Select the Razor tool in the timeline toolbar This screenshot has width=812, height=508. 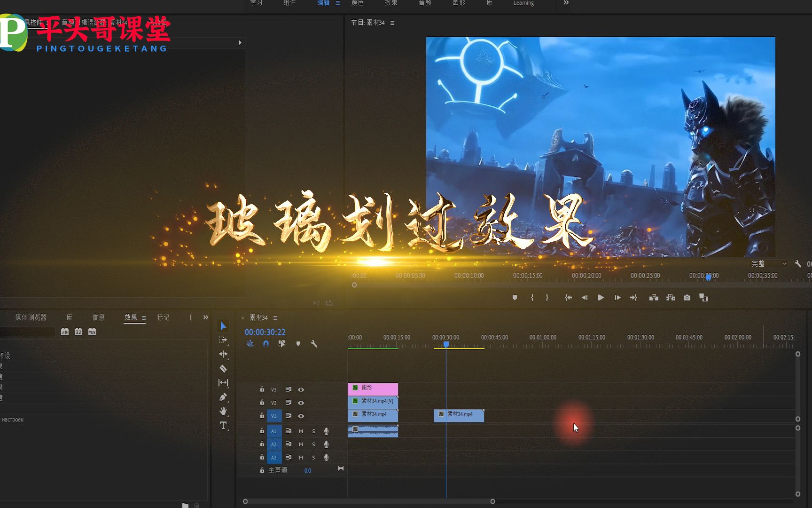tap(223, 367)
